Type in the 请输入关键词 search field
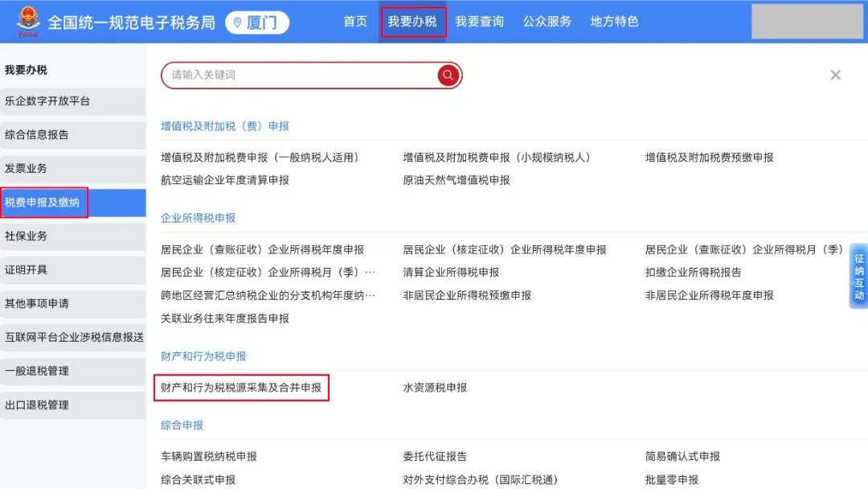The width and height of the screenshot is (868, 489). pos(297,75)
